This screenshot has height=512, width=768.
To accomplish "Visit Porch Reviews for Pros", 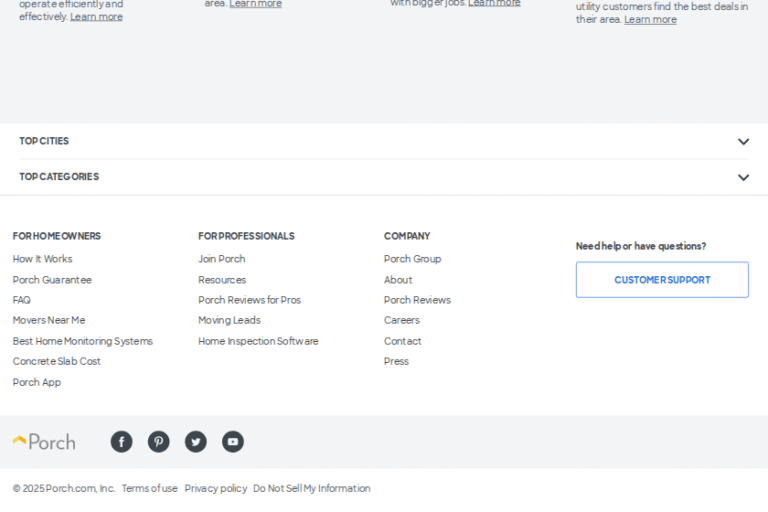I will [x=249, y=300].
